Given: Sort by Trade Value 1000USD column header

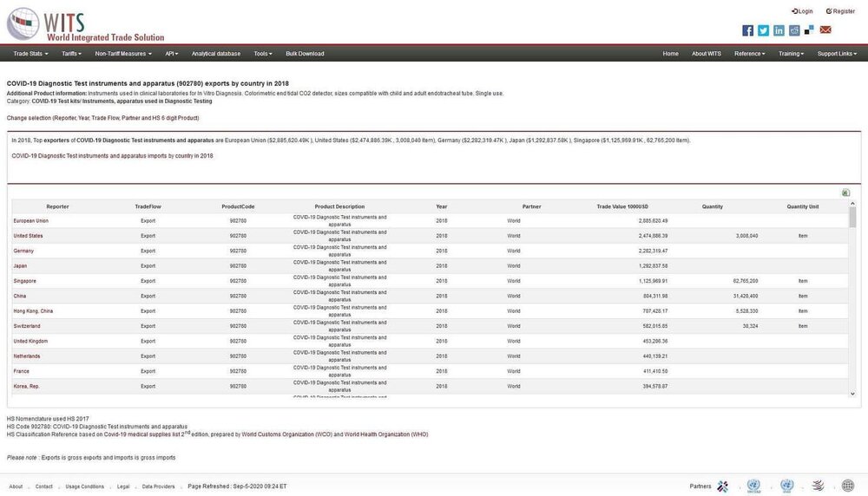Looking at the screenshot, I should point(622,206).
